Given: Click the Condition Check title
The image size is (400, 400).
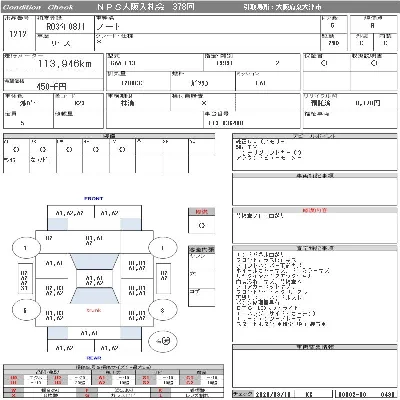Looking at the screenshot, I should coord(37,7).
